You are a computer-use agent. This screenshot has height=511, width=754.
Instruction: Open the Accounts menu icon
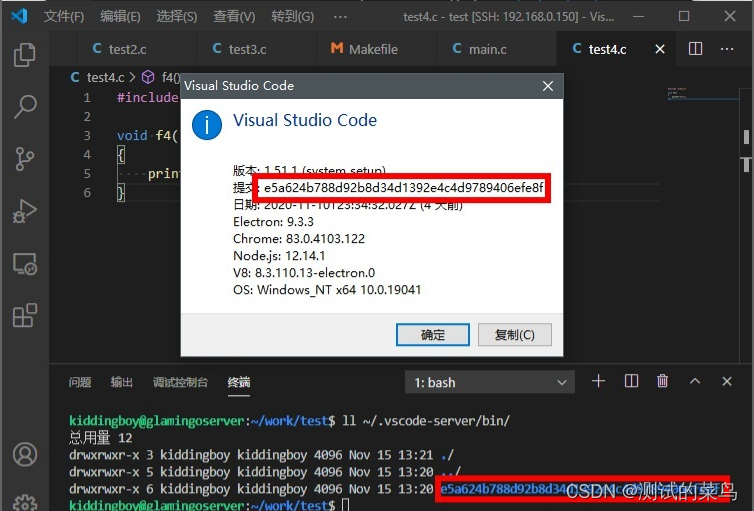point(25,454)
